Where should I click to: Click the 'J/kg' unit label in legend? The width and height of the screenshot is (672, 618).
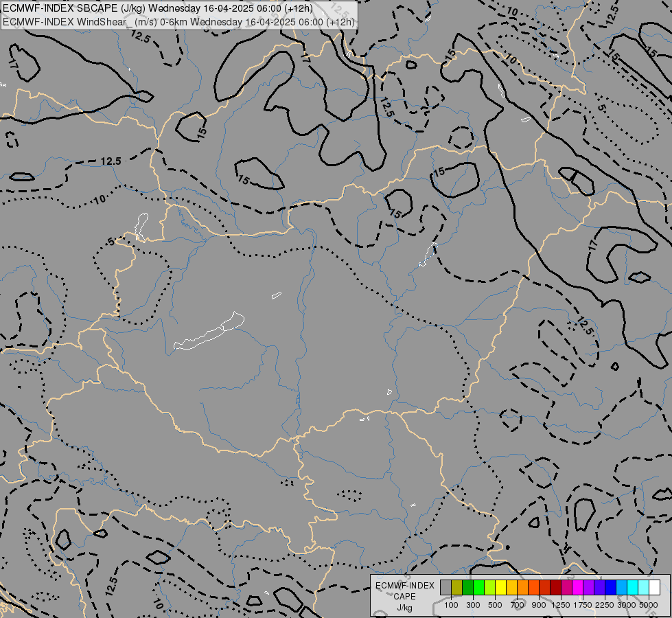point(404,608)
